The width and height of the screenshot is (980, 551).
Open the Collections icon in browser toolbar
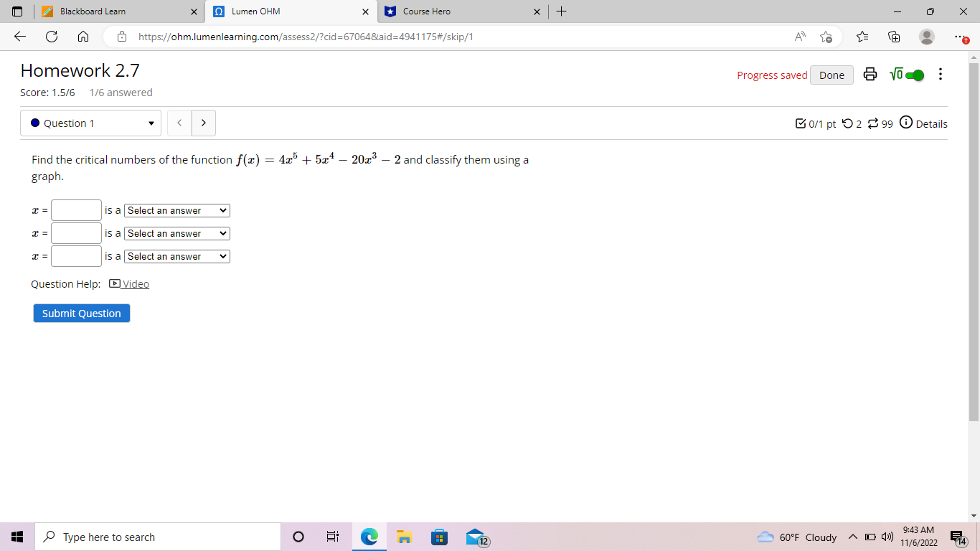point(894,37)
